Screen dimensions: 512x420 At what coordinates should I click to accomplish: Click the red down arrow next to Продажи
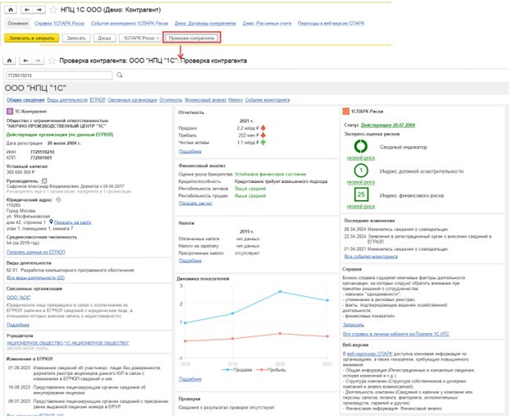click(x=263, y=128)
